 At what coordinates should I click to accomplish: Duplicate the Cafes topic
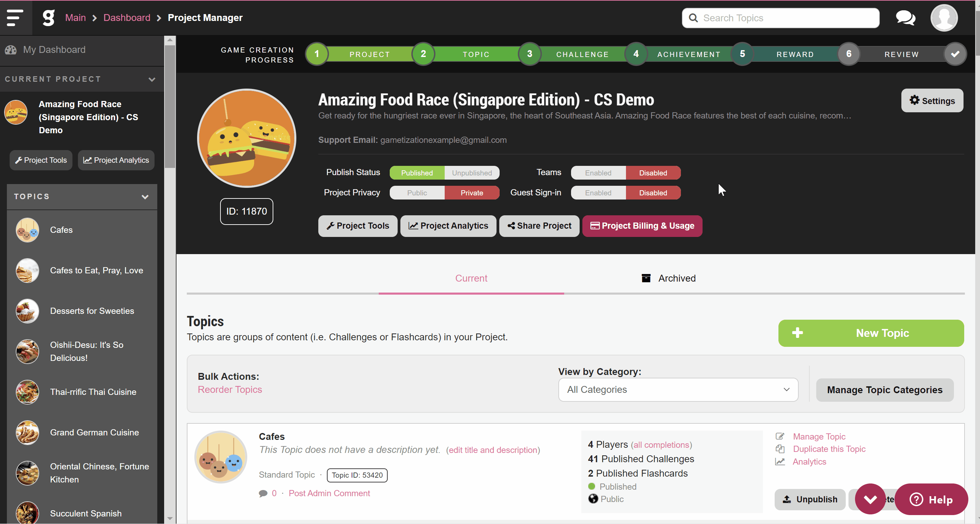click(x=829, y=449)
